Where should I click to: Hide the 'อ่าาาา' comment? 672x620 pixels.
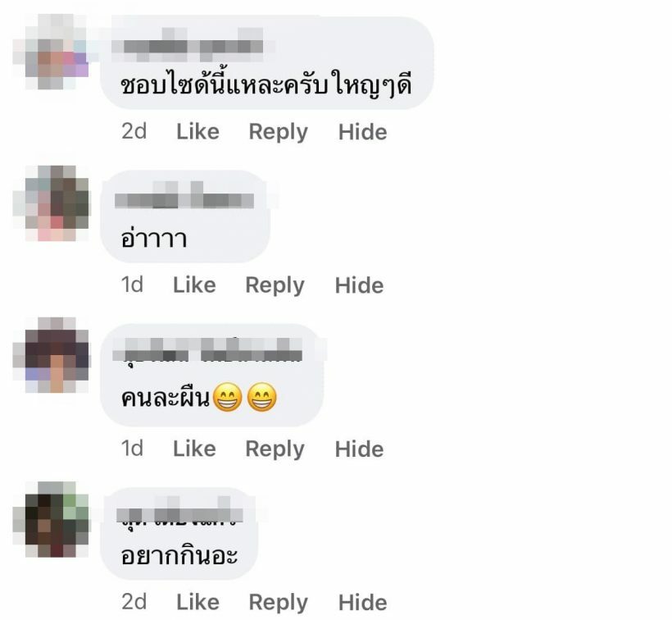point(359,285)
